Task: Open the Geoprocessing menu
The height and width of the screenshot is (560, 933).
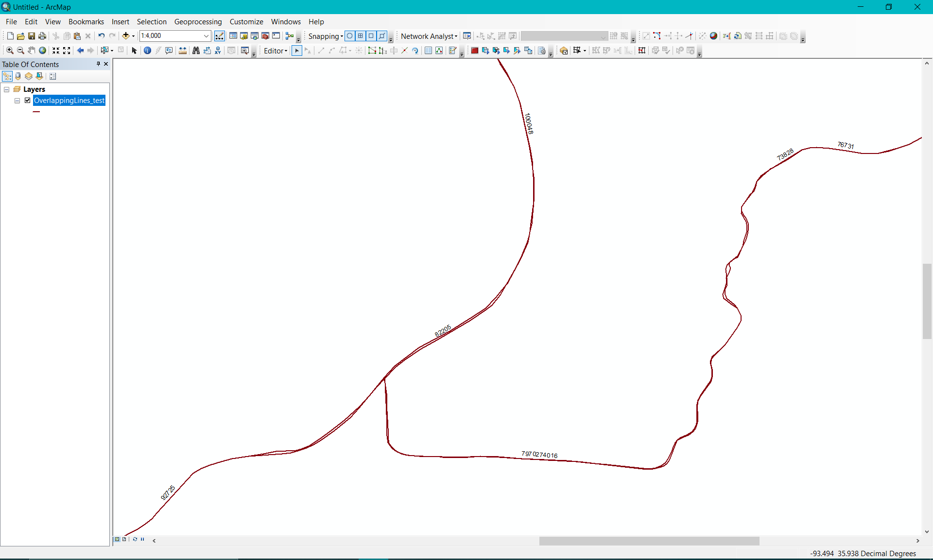Action: (x=198, y=22)
